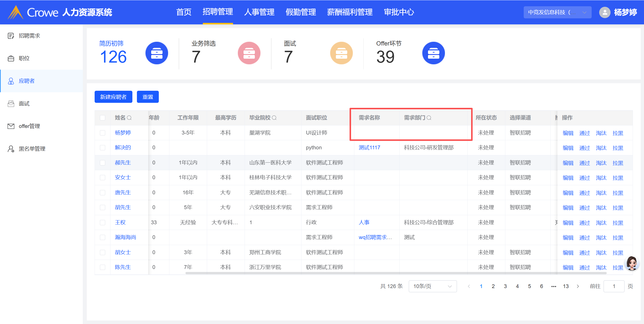Viewport: 644px width, 324px height.
Task: Click search icon beside 毕业院校 column header
Action: (274, 118)
